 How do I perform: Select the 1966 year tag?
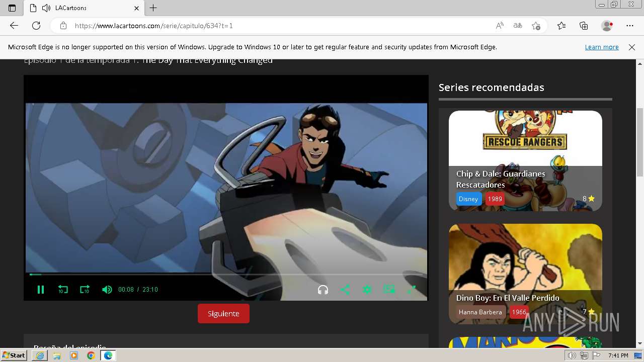pyautogui.click(x=519, y=312)
